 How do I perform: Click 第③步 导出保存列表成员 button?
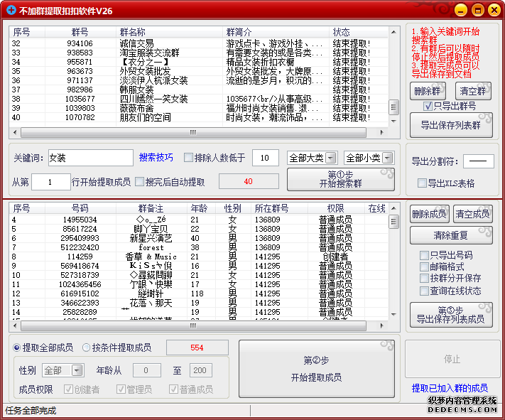[451, 315]
